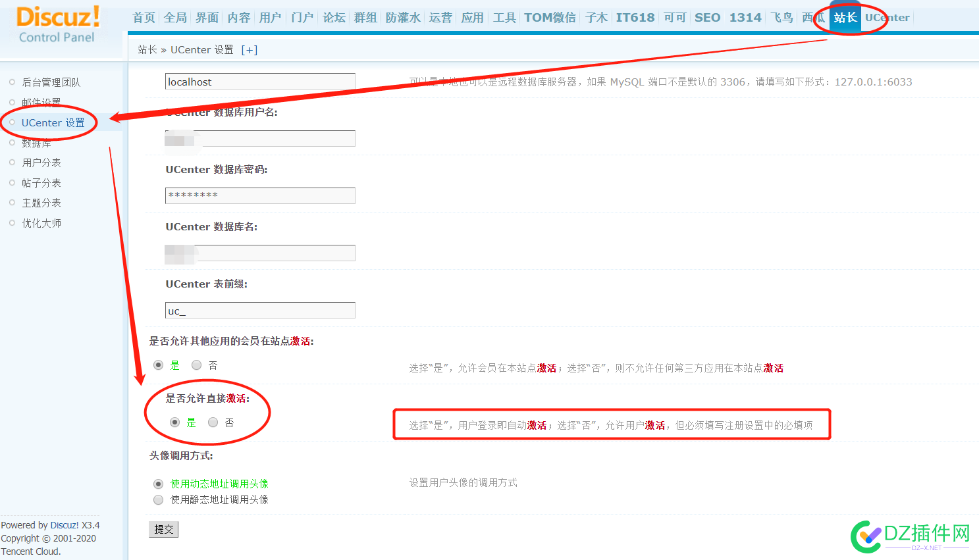Open the 防灌水 tab
979x560 pixels.
coord(403,18)
